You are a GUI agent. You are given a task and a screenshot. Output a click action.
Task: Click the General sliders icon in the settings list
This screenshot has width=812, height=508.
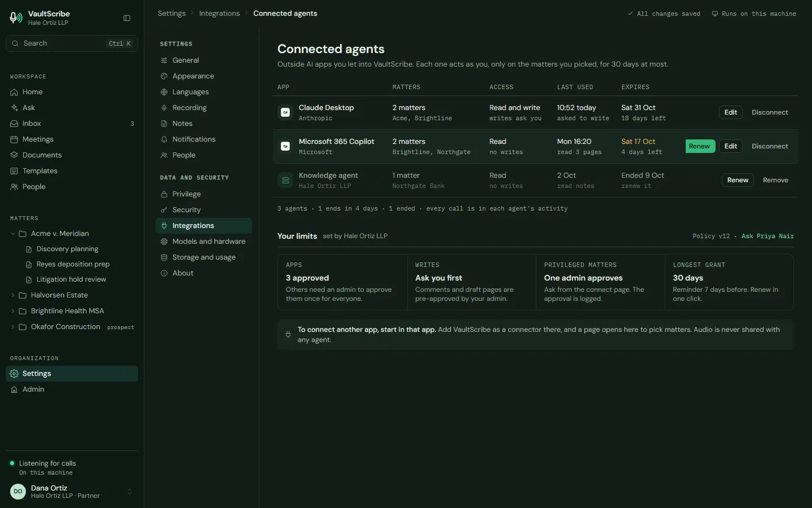[x=164, y=60]
